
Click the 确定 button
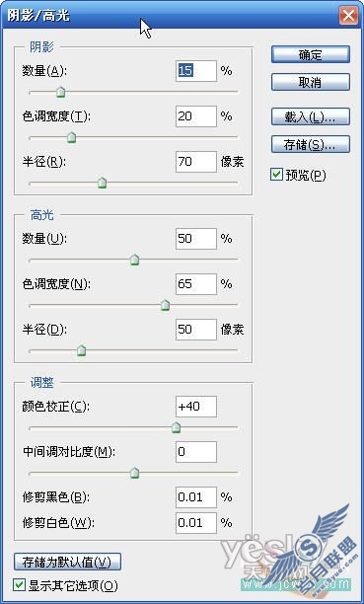point(311,54)
